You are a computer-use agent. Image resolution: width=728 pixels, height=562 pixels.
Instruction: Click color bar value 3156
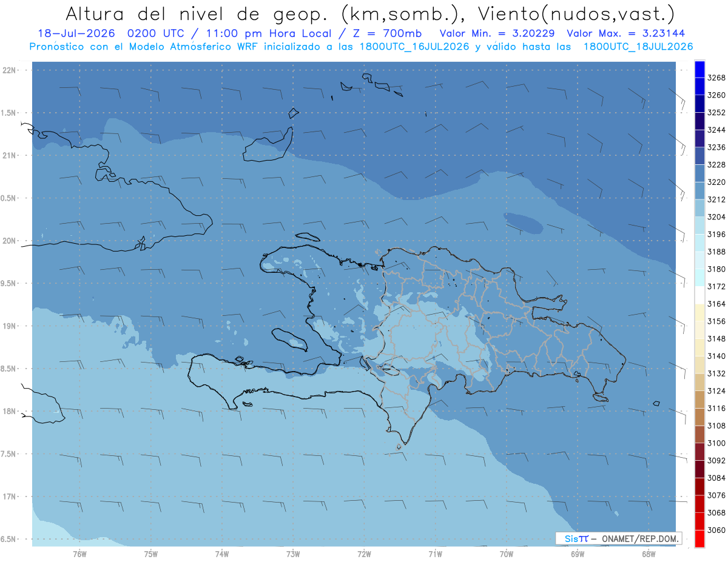(x=716, y=321)
